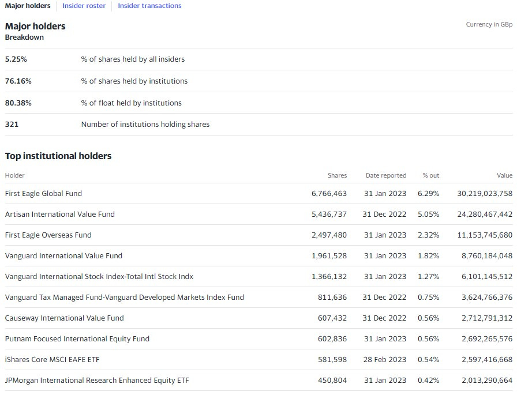
Task: Select iShares Core MSCI EAFE ETF holder
Action: 53,359
